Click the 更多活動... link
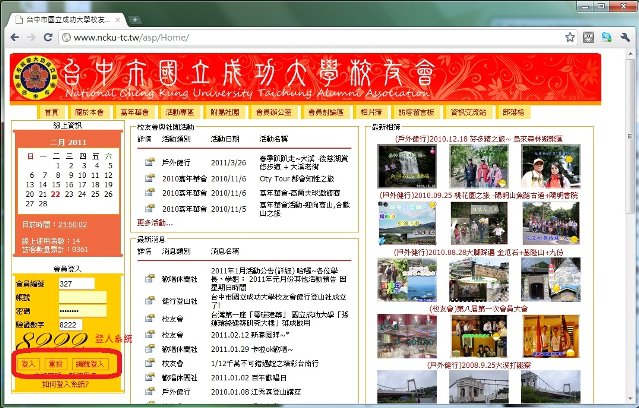Screen dimensions: 639x408 155,223
